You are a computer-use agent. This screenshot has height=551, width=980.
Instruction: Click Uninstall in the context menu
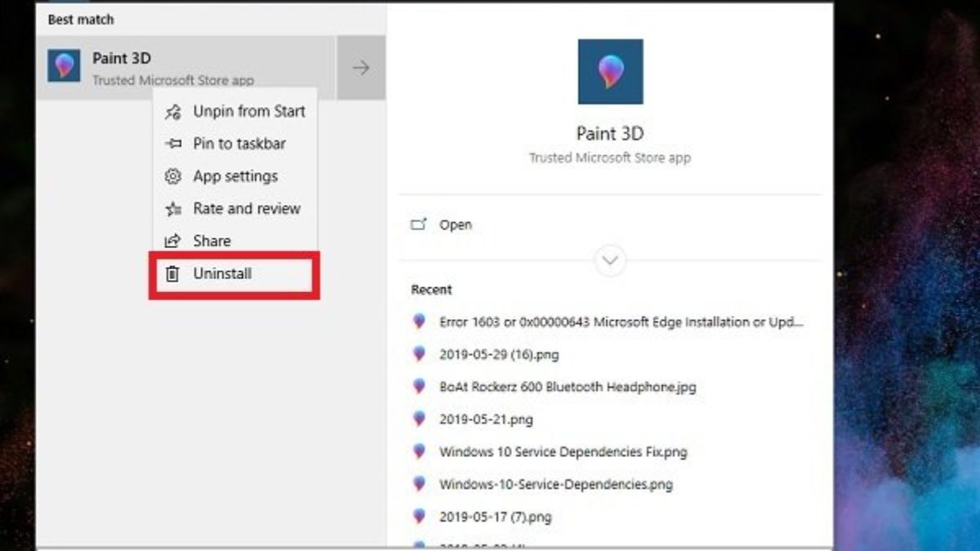pos(235,274)
